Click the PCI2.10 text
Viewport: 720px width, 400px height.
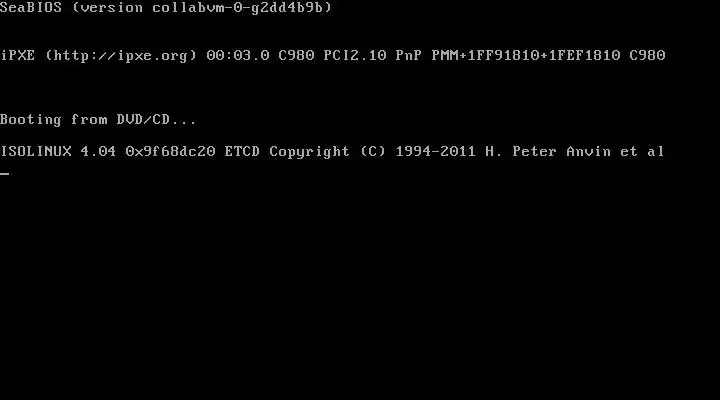355,56
